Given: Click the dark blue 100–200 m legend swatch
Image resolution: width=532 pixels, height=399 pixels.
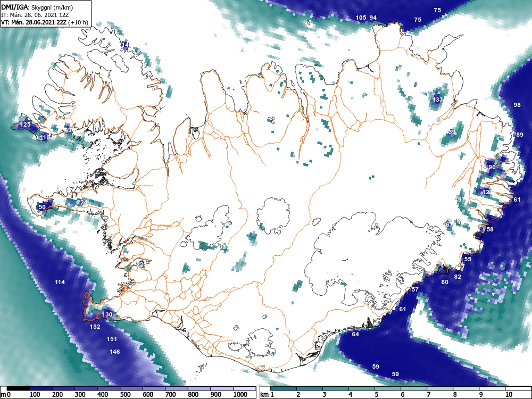Looking at the screenshot, I should point(41,388).
